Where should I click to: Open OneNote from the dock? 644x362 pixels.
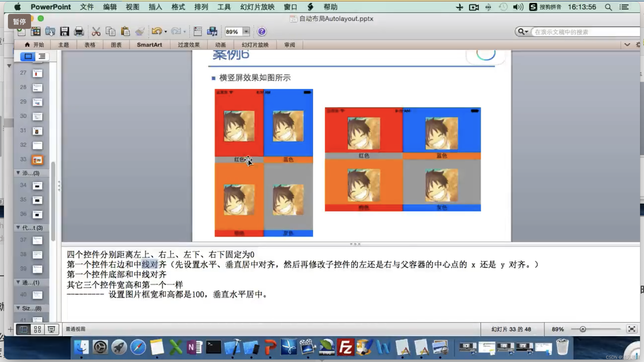[195, 347]
